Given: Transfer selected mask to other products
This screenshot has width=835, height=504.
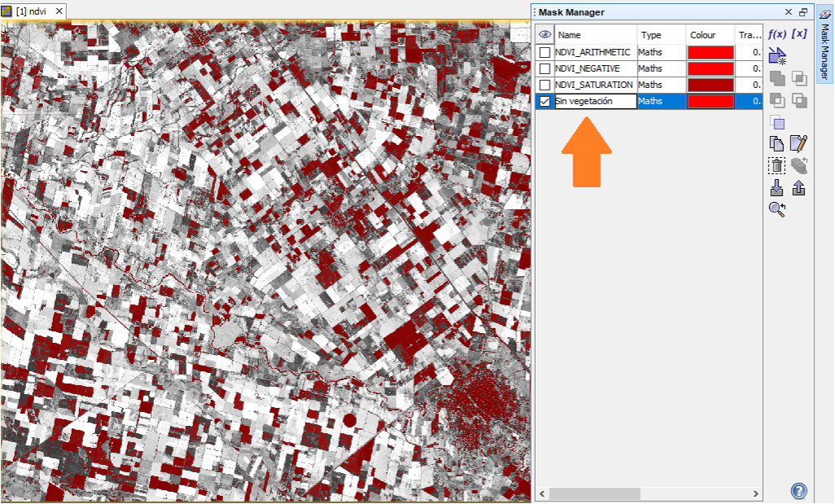Looking at the screenshot, I should coord(799,165).
